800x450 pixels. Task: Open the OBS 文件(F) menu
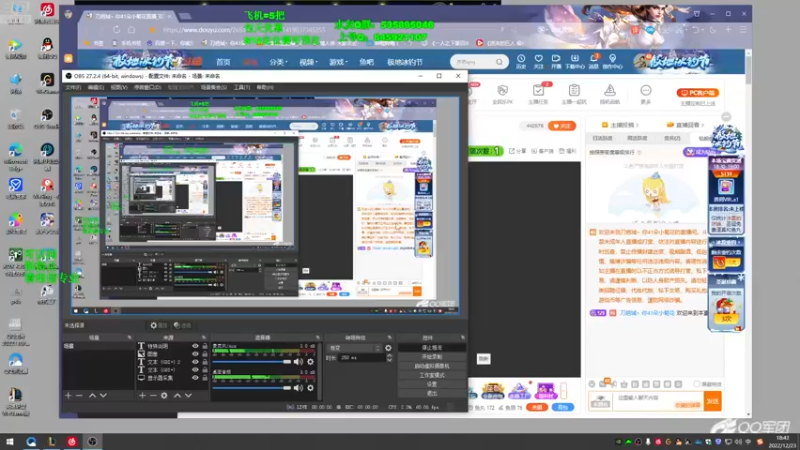click(x=73, y=87)
